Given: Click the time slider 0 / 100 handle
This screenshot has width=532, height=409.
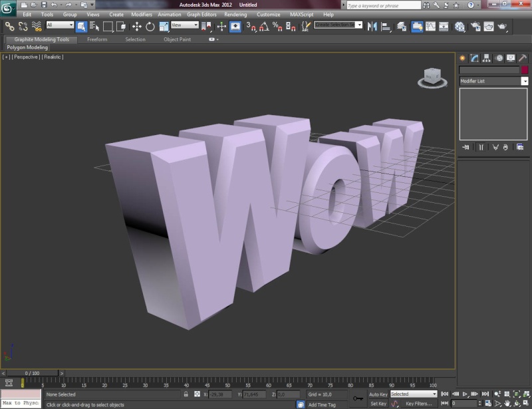Looking at the screenshot, I should click(32, 373).
